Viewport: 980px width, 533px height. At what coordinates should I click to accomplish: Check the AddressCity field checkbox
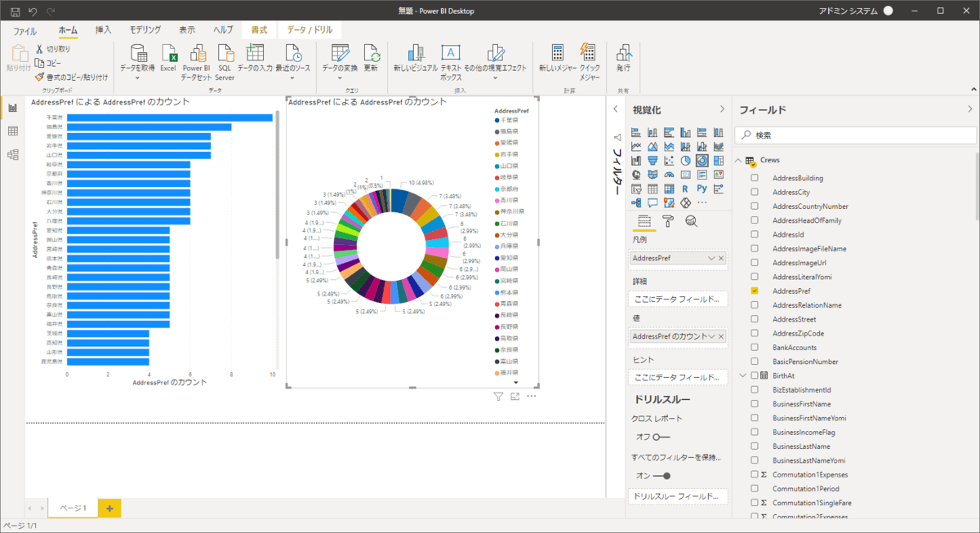point(755,192)
